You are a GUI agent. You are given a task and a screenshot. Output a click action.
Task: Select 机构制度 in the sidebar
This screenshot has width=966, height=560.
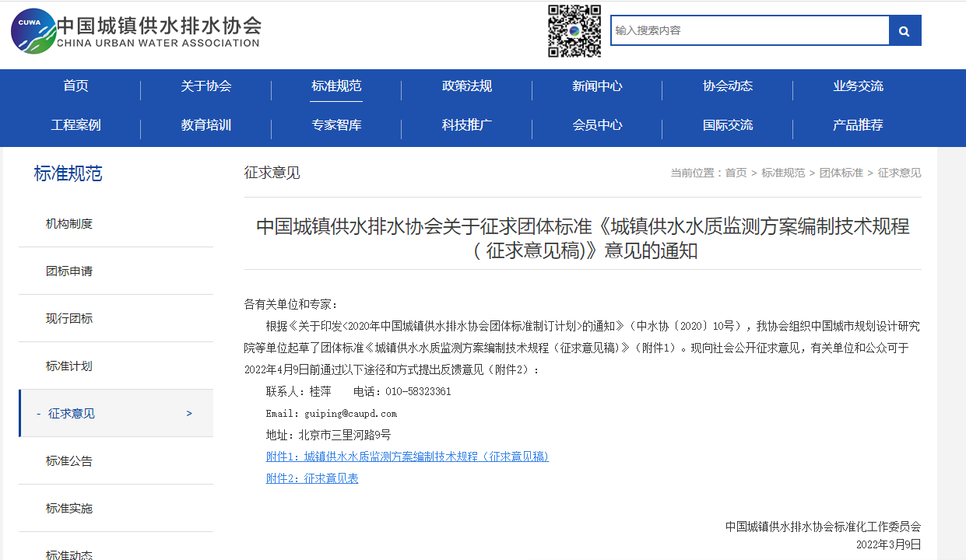(69, 224)
